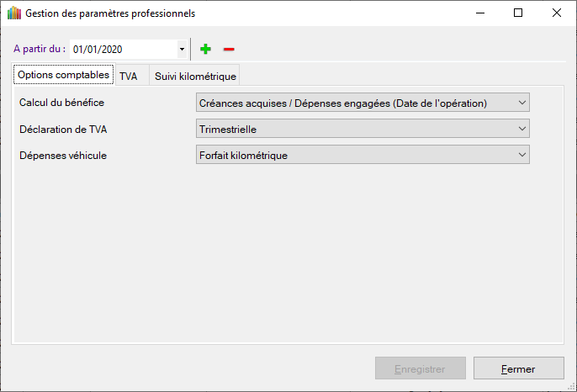The width and height of the screenshot is (577, 392).
Task: Select the Suivi kilométrique tab
Action: coord(195,76)
